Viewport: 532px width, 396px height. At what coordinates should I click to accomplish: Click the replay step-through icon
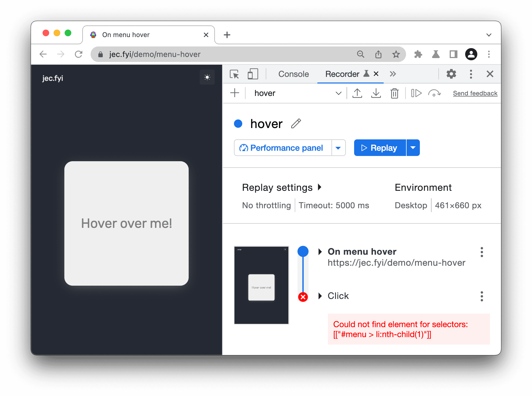(416, 93)
